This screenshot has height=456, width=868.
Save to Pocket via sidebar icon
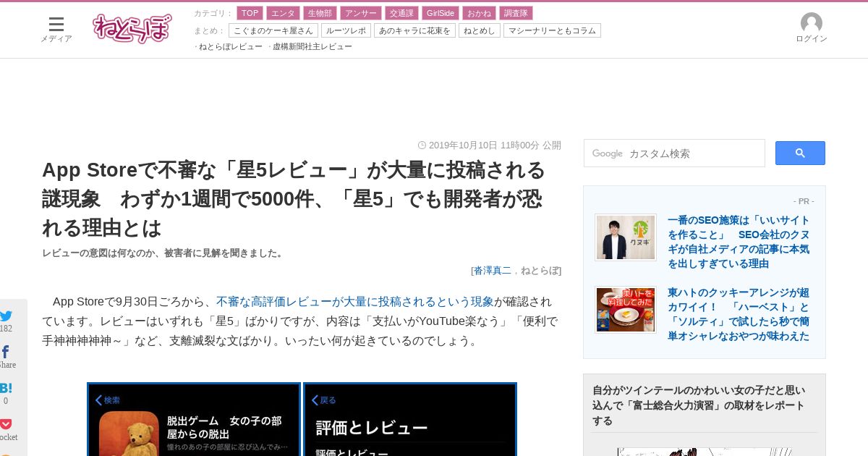pyautogui.click(x=6, y=424)
